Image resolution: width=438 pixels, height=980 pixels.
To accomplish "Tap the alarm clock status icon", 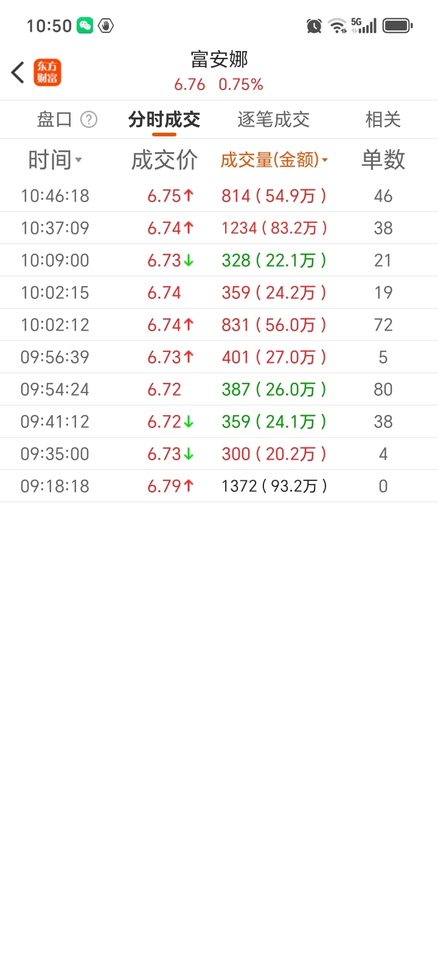I will [314, 26].
